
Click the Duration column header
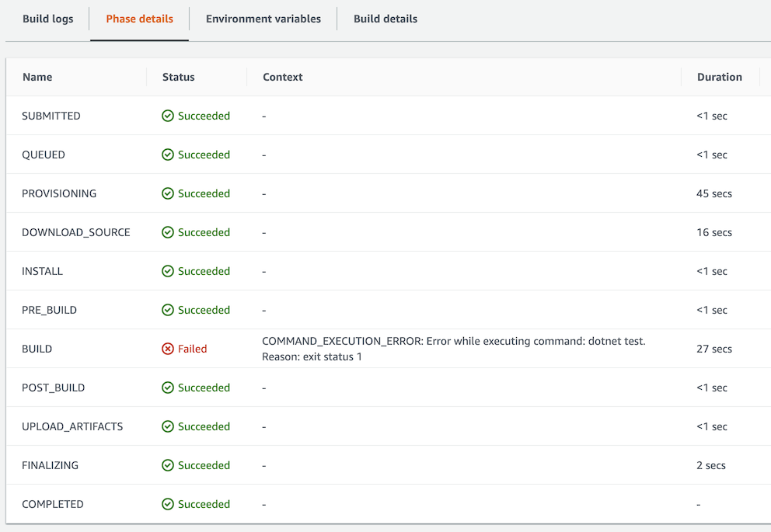click(719, 77)
